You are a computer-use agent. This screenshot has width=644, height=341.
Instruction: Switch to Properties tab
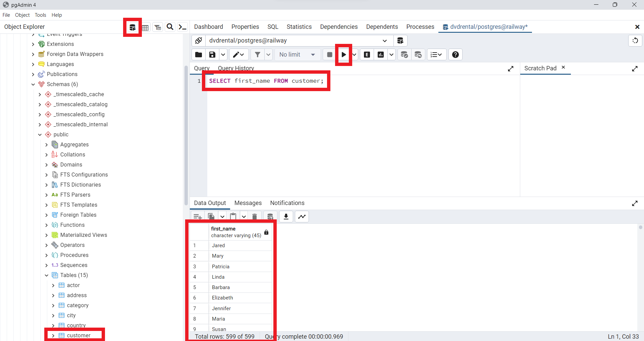click(245, 27)
